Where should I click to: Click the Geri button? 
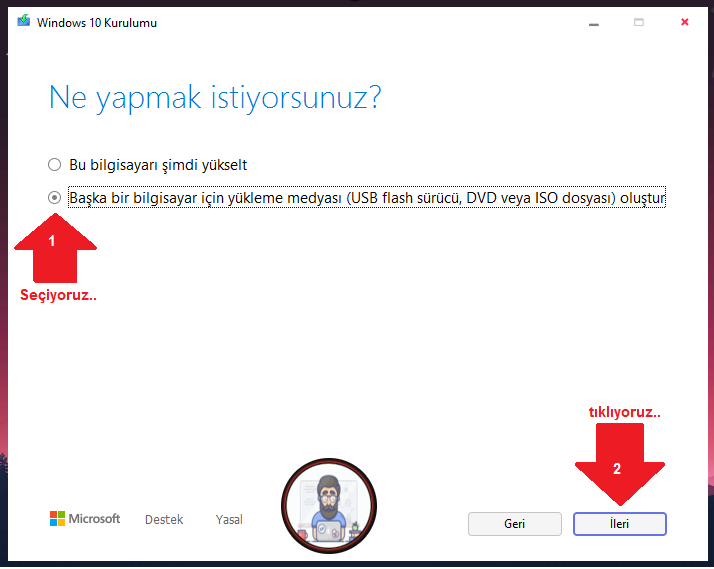pyautogui.click(x=515, y=524)
